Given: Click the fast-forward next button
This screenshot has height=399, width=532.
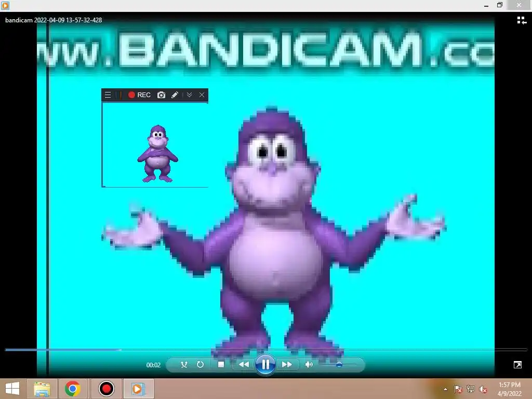Looking at the screenshot, I should 287,364.
